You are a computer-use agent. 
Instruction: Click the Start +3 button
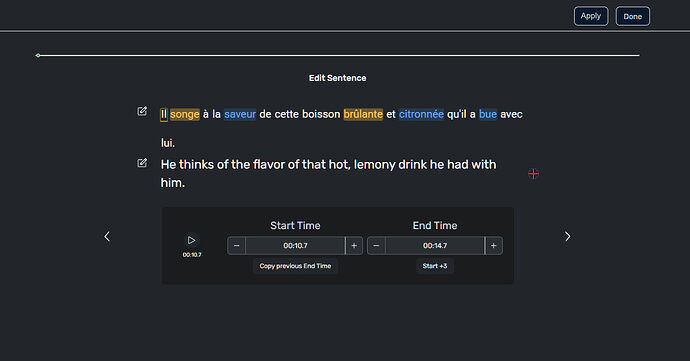click(x=435, y=266)
